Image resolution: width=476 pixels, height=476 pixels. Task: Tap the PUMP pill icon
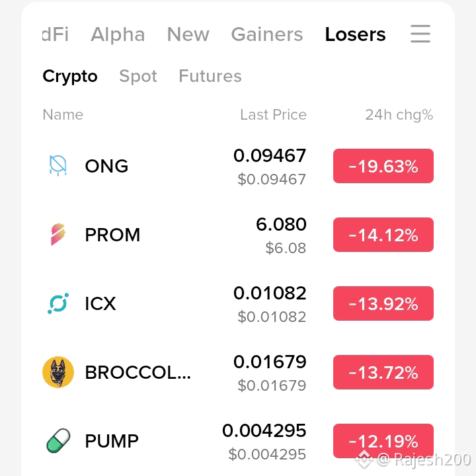tap(58, 441)
